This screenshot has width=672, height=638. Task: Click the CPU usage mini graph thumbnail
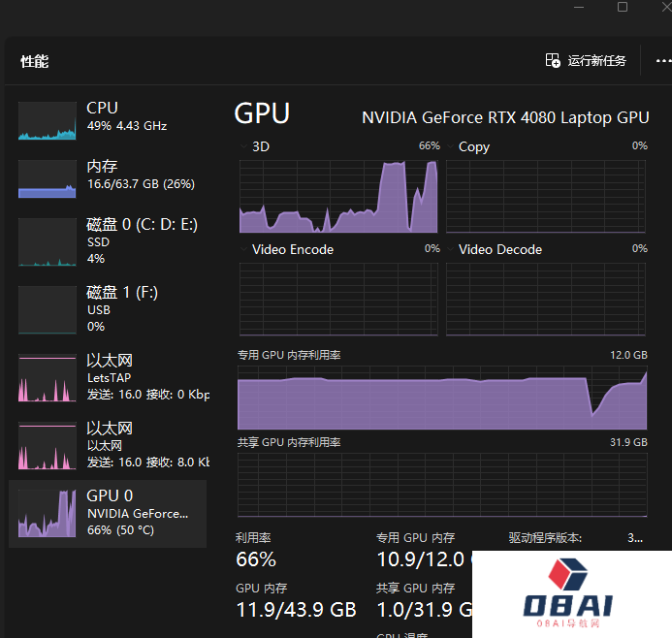(48, 120)
